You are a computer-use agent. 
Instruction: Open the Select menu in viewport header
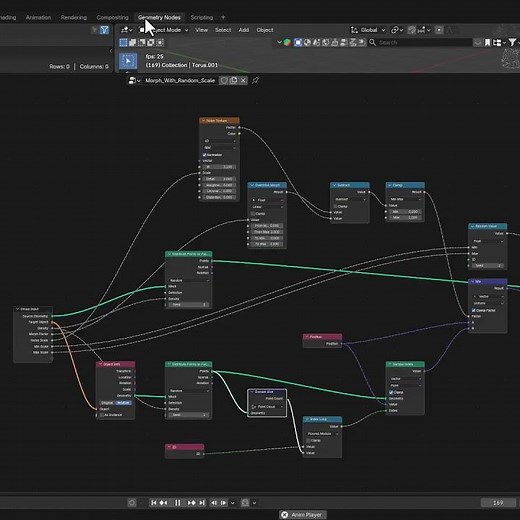pyautogui.click(x=223, y=30)
